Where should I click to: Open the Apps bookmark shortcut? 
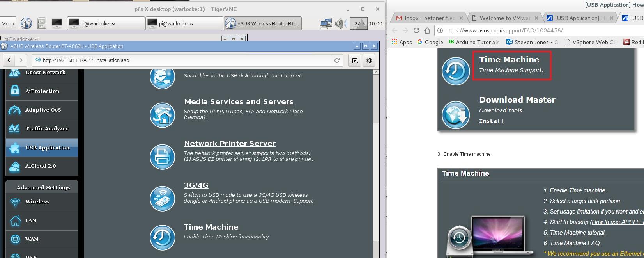(x=402, y=42)
